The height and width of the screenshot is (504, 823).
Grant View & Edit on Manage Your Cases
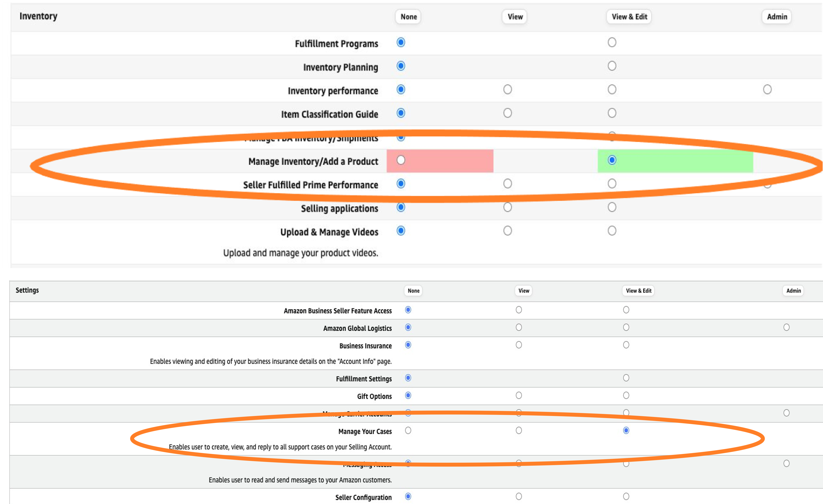[x=626, y=431]
